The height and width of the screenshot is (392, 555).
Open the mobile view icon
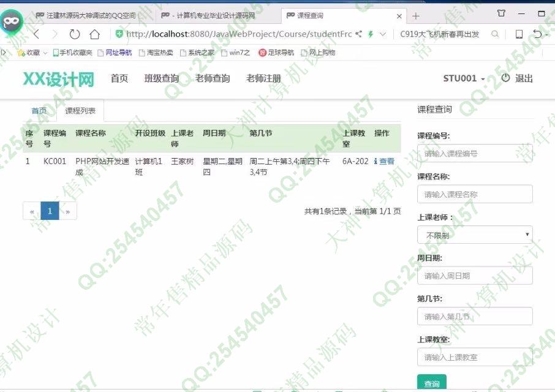click(x=519, y=34)
